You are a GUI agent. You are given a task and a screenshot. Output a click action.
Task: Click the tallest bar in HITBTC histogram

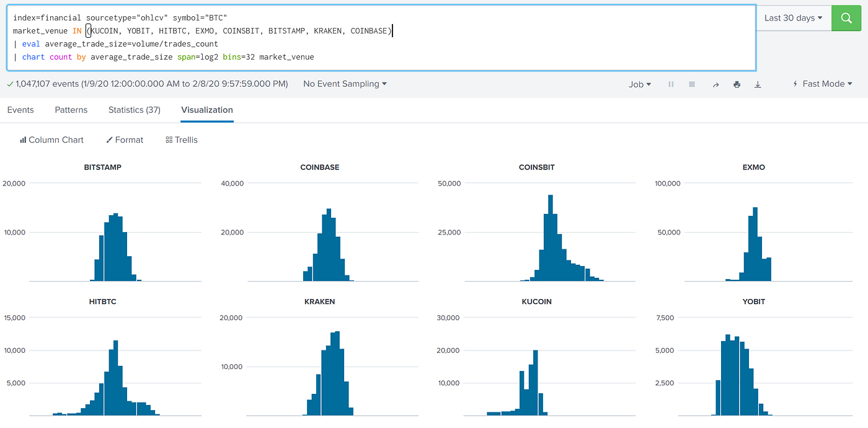click(115, 378)
